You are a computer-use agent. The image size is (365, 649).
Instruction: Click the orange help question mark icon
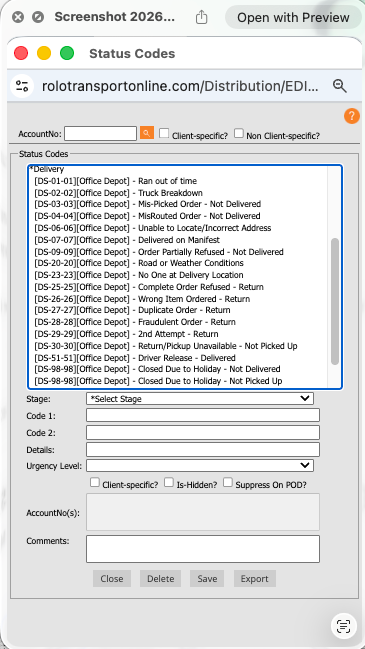pyautogui.click(x=352, y=115)
